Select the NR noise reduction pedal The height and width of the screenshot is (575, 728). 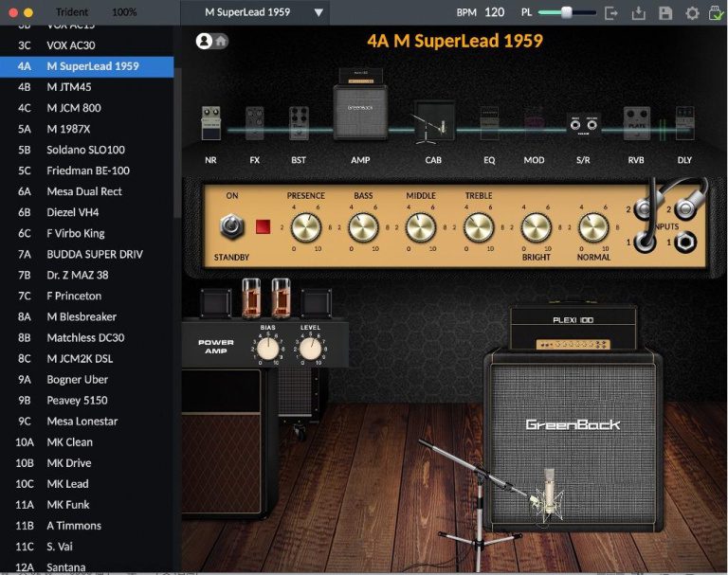point(210,125)
